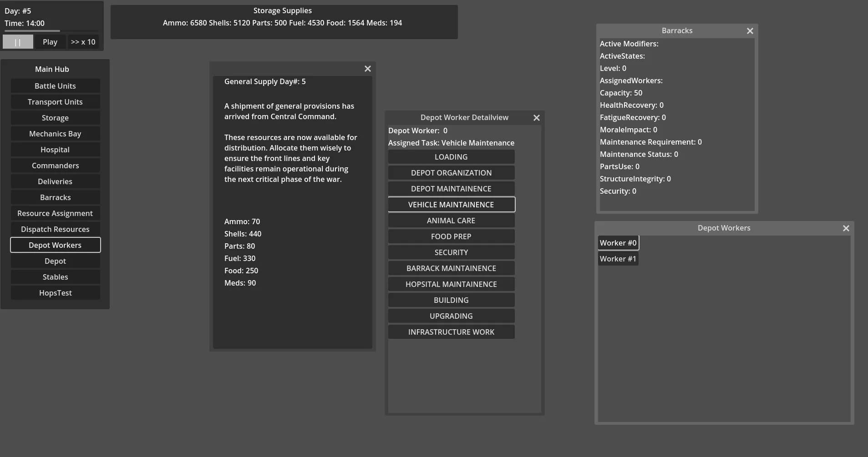Assign INFRASTRUCTURE WORK task
Screen dimensions: 868x457
[451, 332]
